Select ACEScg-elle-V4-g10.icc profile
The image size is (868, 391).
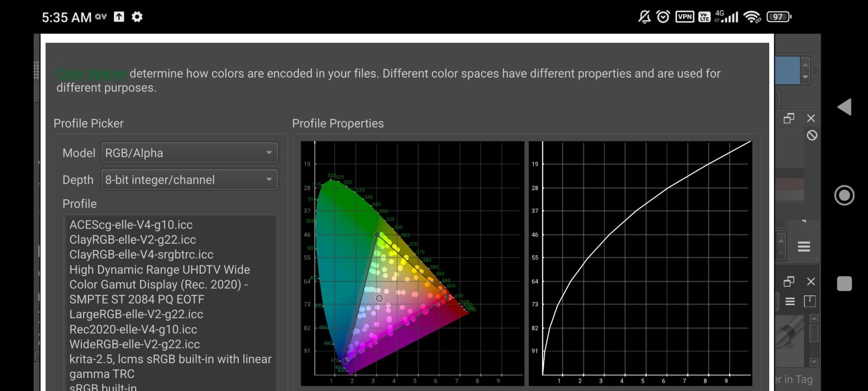(131, 225)
